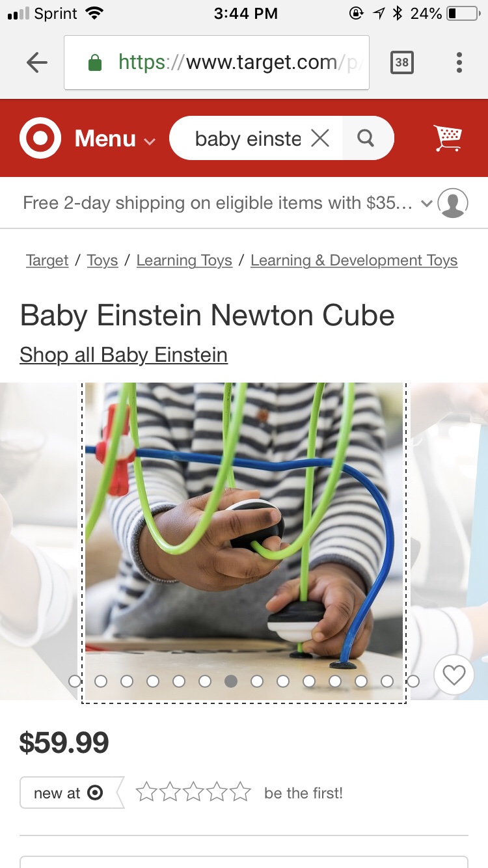
Task: Open Shop all Baby Einstein link
Action: (x=124, y=355)
